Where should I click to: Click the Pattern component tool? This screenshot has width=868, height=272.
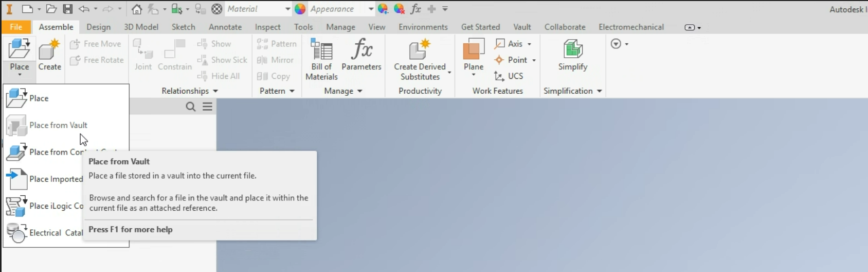[277, 44]
